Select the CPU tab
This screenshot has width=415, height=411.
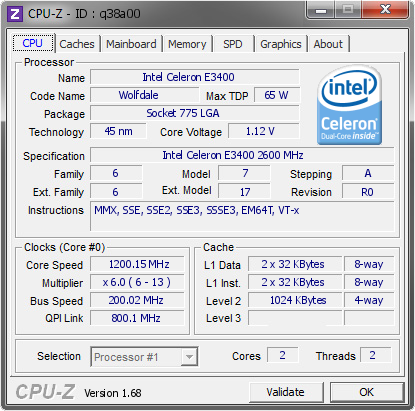33,43
